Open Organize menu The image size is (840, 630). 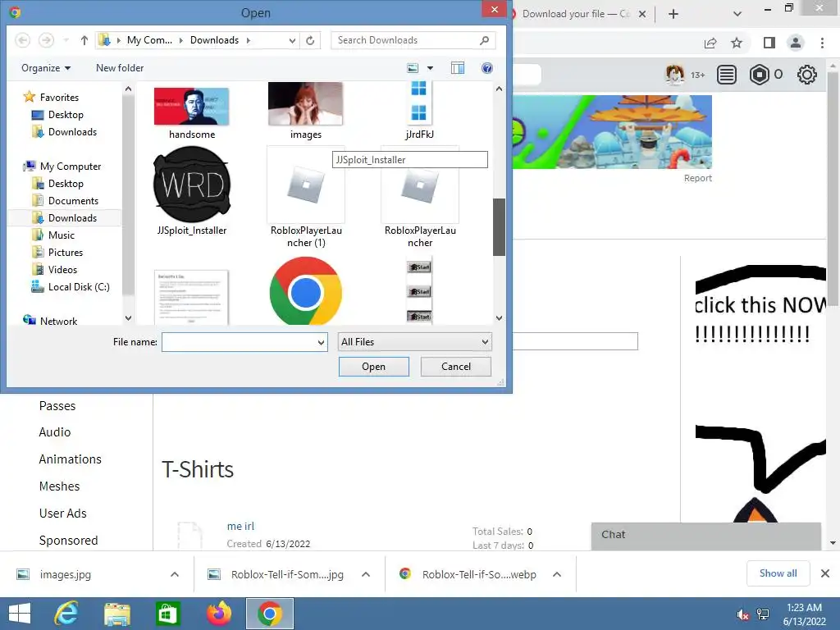pyautogui.click(x=46, y=68)
